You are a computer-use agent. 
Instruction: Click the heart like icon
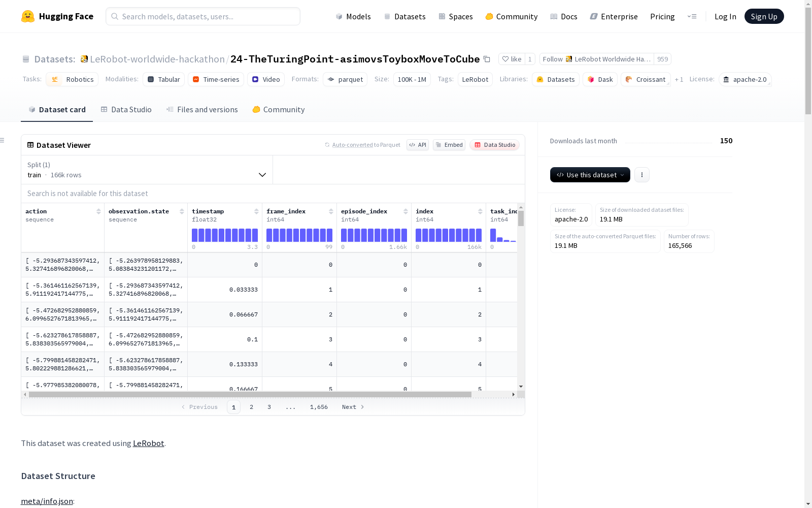point(505,59)
